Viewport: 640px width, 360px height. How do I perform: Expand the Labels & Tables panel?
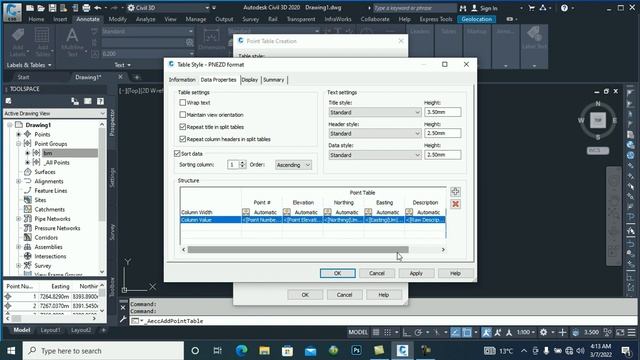(x=29, y=65)
